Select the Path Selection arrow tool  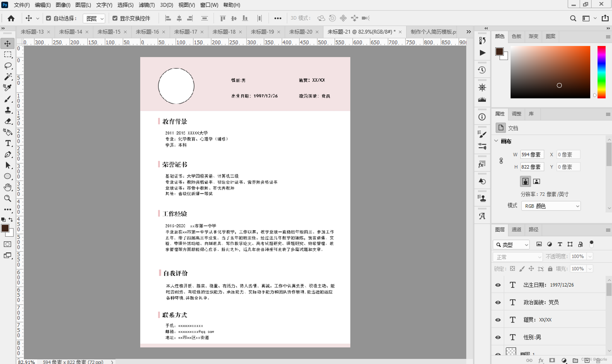pyautogui.click(x=8, y=165)
